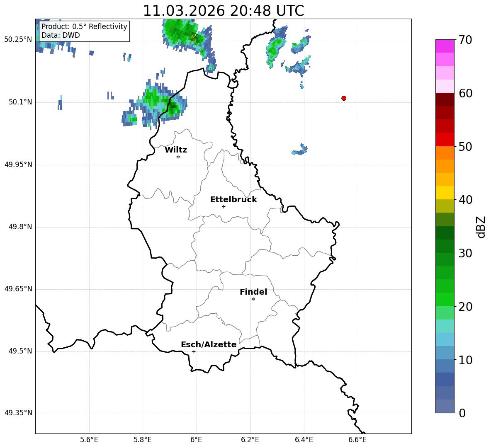Click the 0 tick label on colorbar

(462, 413)
